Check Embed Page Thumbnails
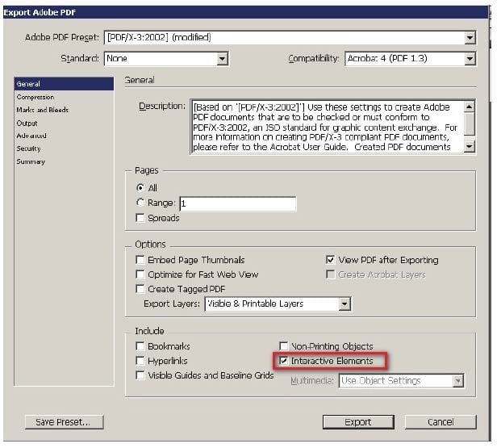The image size is (501, 448). [x=141, y=261]
